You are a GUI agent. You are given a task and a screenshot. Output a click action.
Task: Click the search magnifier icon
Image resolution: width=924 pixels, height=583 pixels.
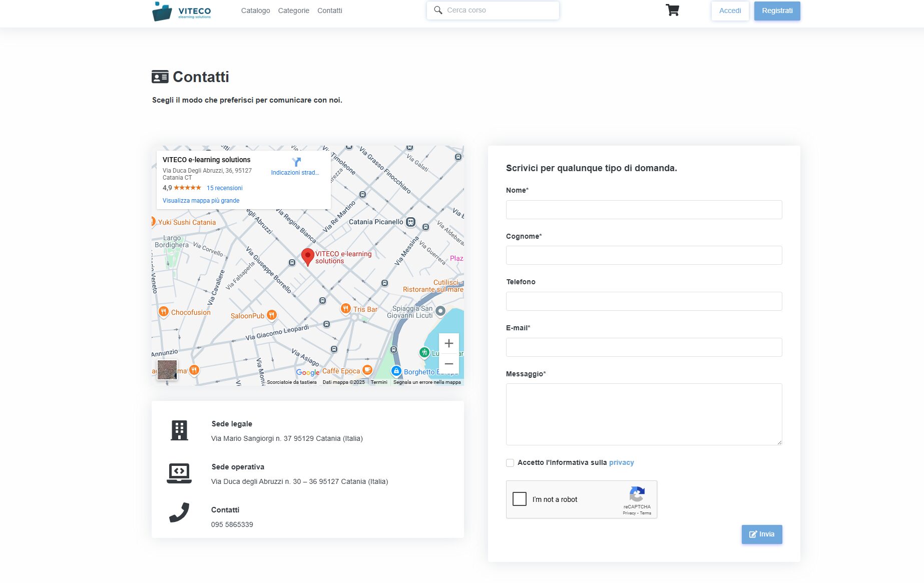pos(438,11)
